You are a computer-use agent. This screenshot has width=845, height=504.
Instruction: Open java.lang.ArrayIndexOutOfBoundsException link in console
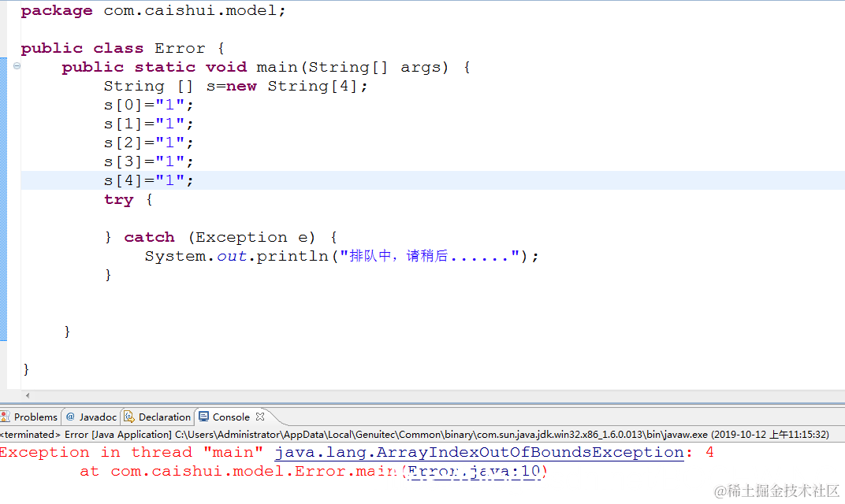(479, 452)
